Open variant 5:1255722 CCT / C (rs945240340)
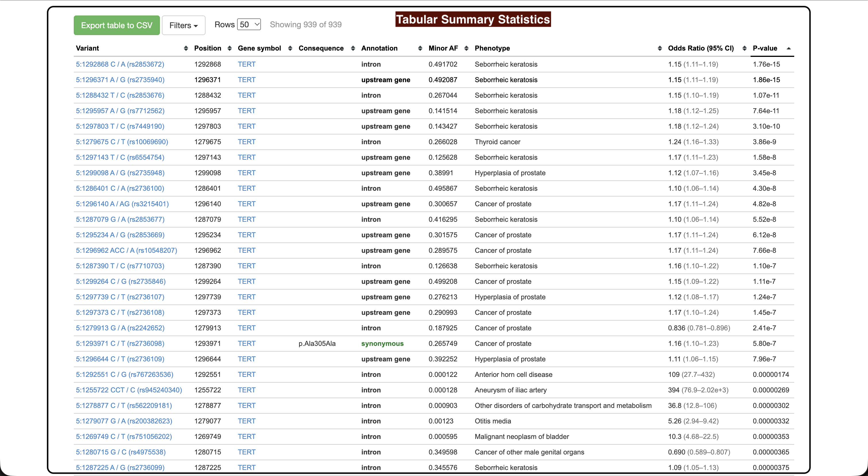 [x=129, y=390]
